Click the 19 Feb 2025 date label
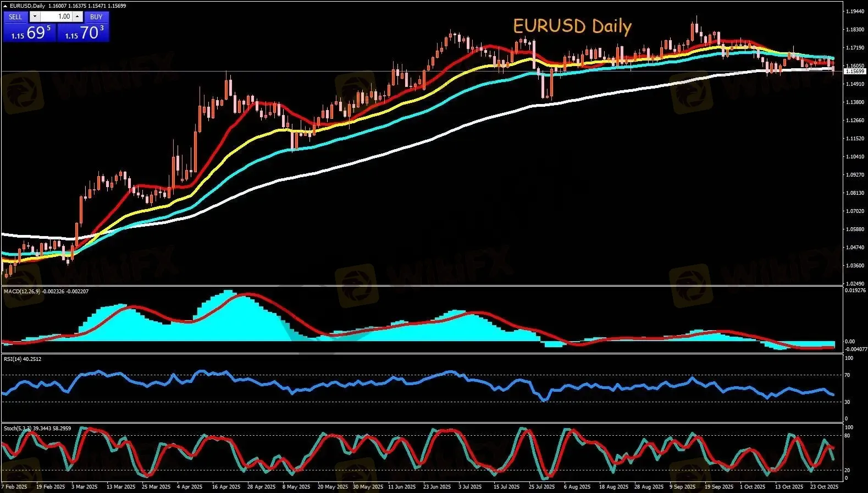868x493 pixels. click(x=51, y=487)
